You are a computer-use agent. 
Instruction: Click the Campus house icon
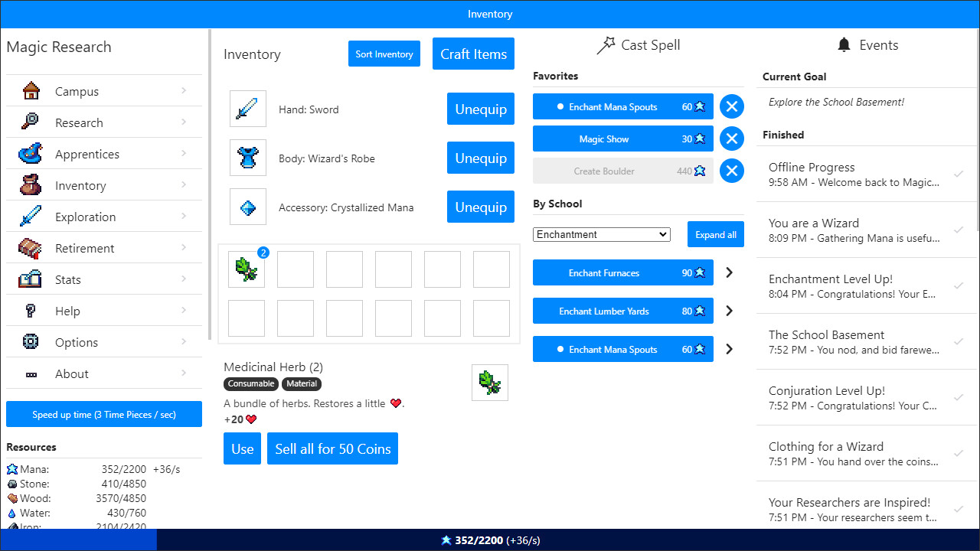[x=30, y=90]
